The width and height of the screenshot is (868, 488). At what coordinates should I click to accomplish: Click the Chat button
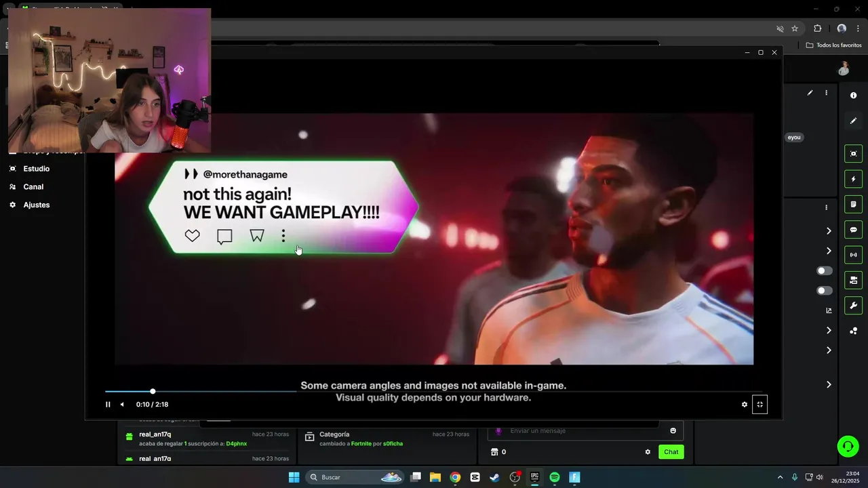click(671, 452)
